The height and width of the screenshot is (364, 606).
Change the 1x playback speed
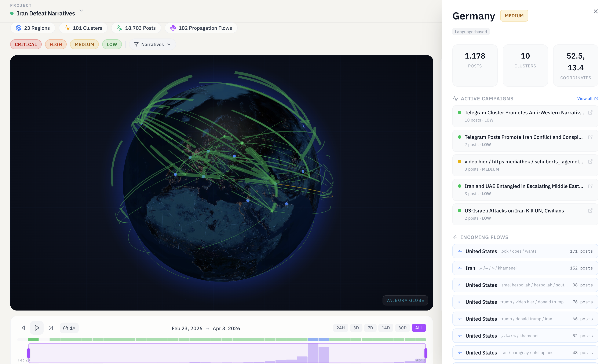[x=69, y=328]
